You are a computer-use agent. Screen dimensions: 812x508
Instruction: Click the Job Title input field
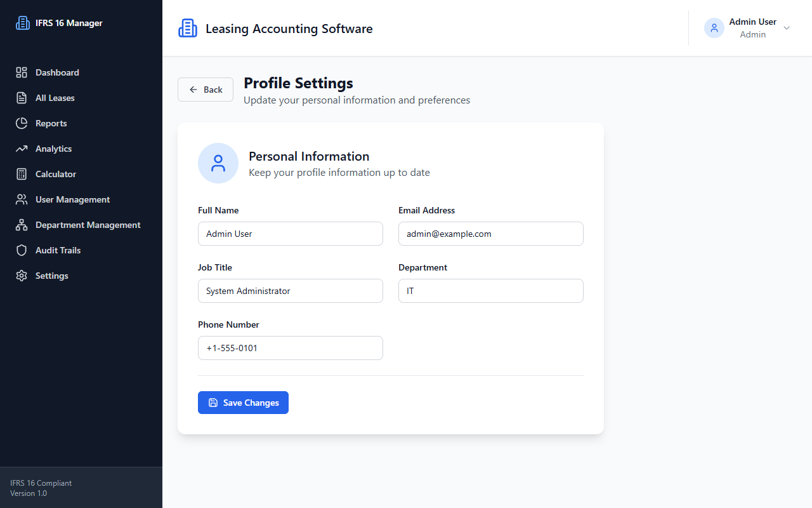pyautogui.click(x=291, y=291)
